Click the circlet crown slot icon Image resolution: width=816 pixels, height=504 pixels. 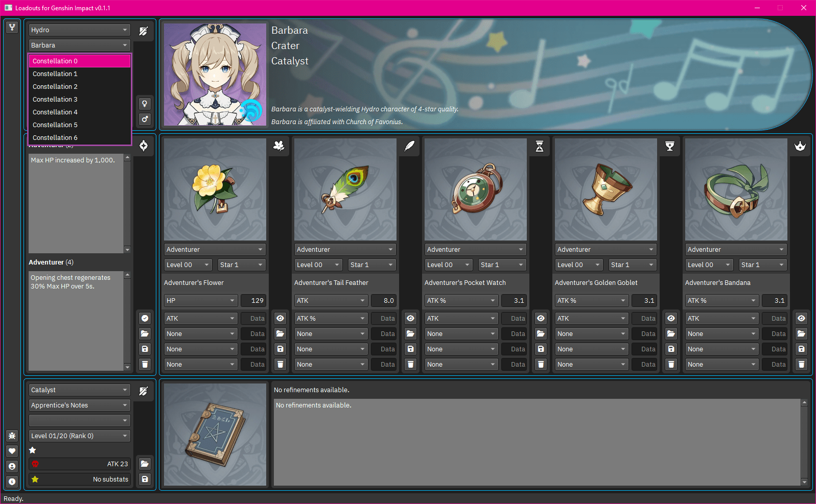point(800,146)
